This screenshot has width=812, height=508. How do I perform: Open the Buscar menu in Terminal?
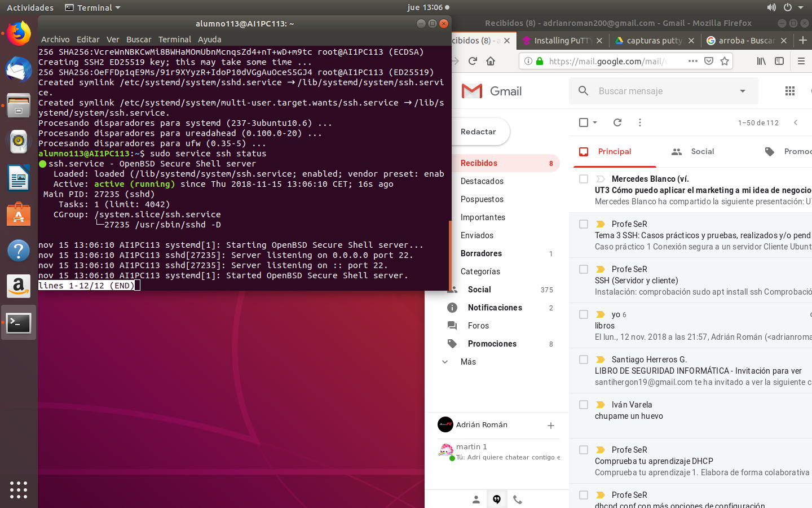pos(139,40)
